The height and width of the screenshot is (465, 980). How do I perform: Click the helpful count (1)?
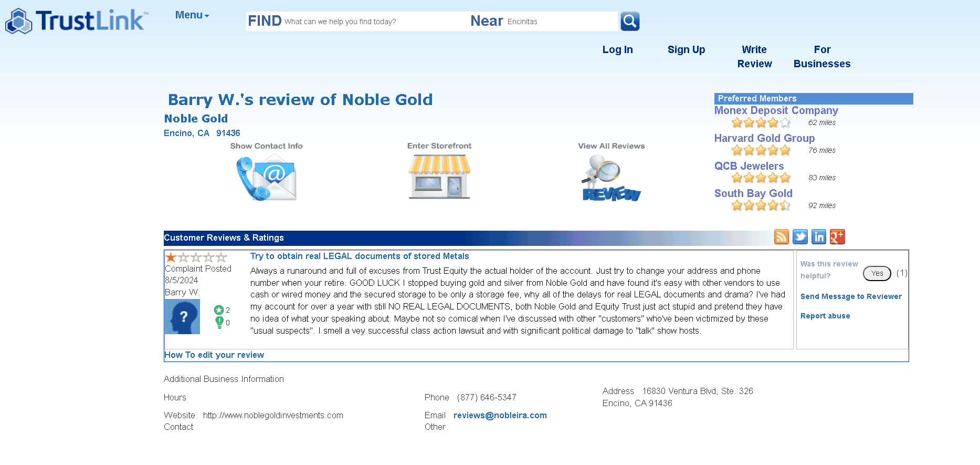pyautogui.click(x=902, y=273)
